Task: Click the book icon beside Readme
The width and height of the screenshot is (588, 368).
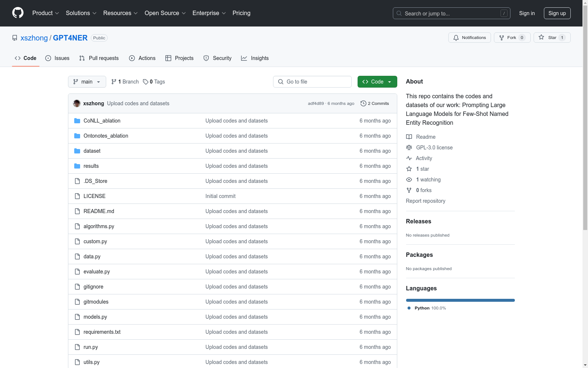Action: pyautogui.click(x=409, y=137)
